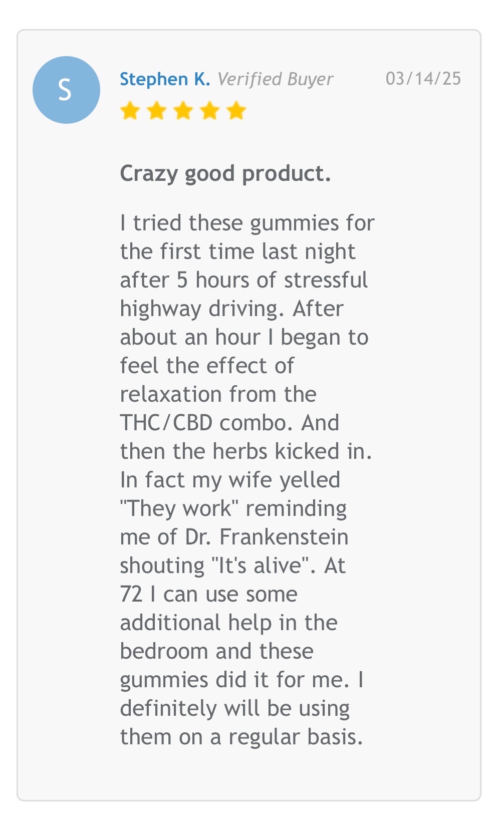Image resolution: width=504 pixels, height=827 pixels.
Task: Click the words "Dr. Frankenstein"
Action: point(267,537)
